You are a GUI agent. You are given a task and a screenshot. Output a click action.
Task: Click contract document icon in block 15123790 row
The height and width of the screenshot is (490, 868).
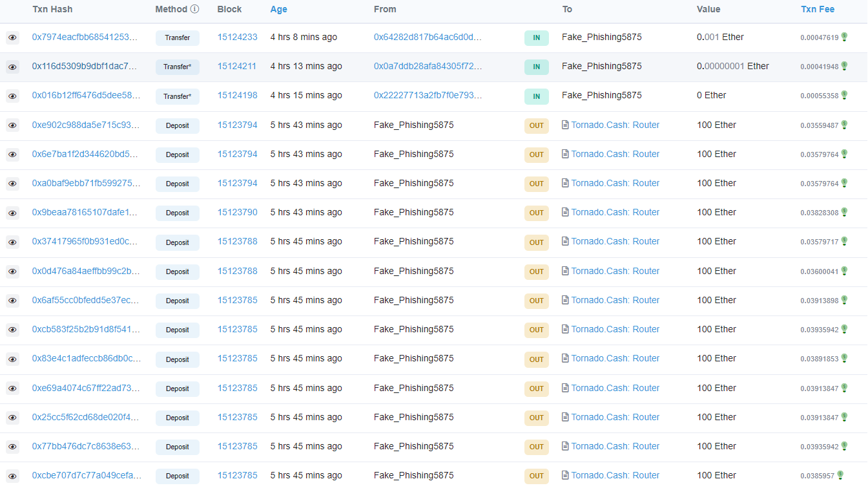(565, 212)
